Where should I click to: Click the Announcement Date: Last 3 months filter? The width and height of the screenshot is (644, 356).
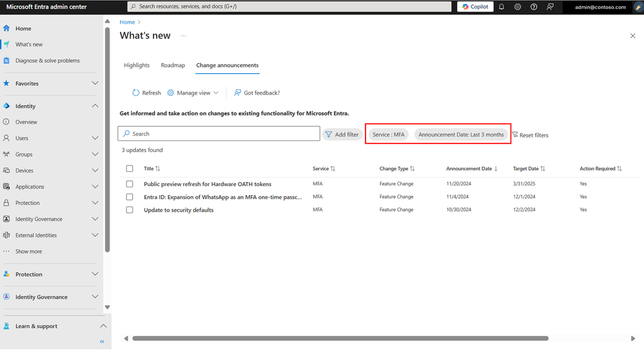(x=461, y=135)
